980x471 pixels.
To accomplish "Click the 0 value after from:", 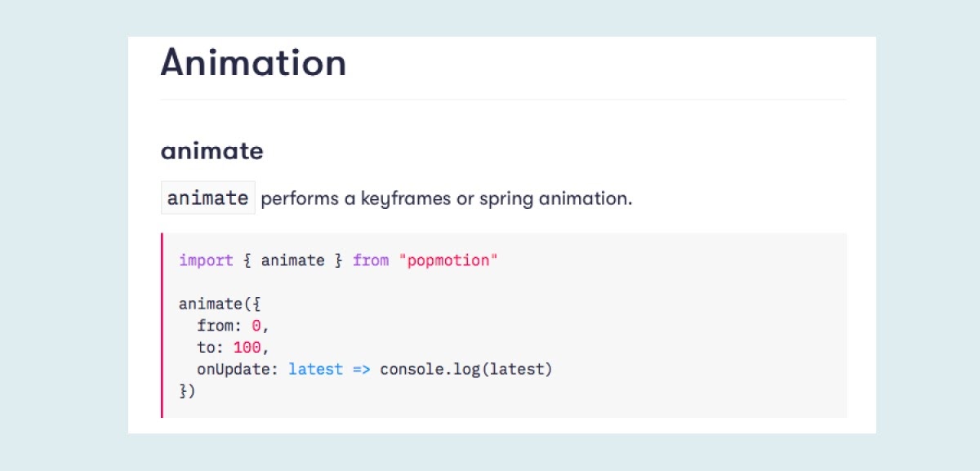I will [256, 326].
